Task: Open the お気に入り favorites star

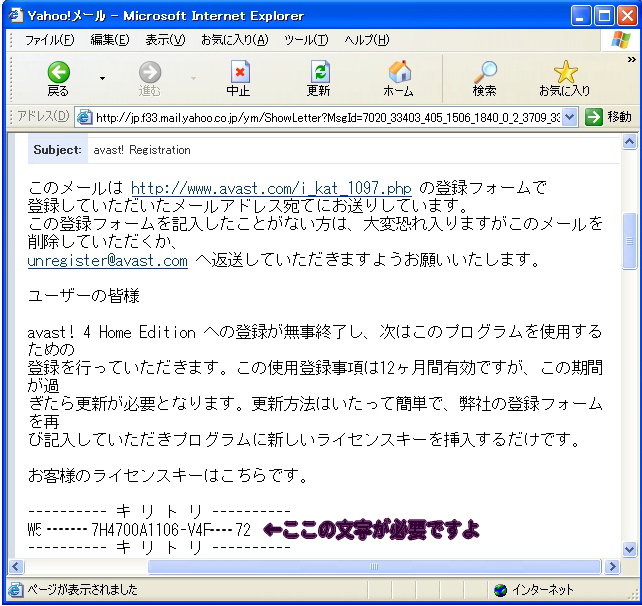Action: (x=565, y=79)
